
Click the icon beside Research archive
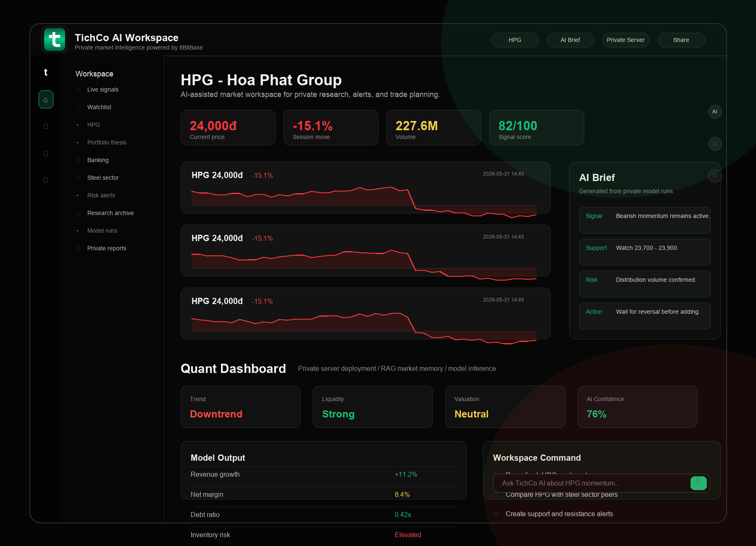[79, 213]
